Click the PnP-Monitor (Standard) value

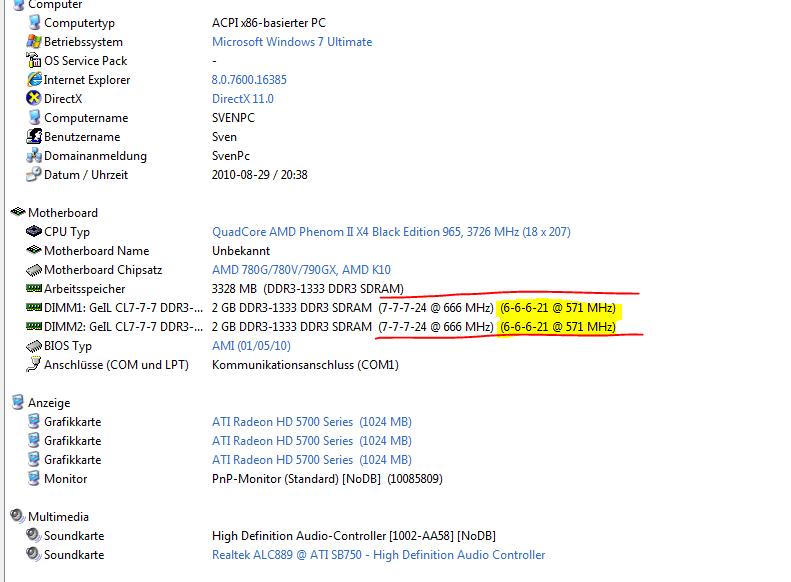point(327,479)
